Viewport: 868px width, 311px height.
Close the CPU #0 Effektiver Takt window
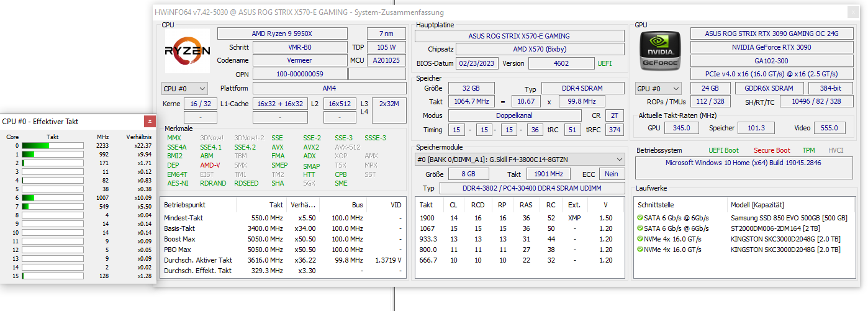point(149,122)
